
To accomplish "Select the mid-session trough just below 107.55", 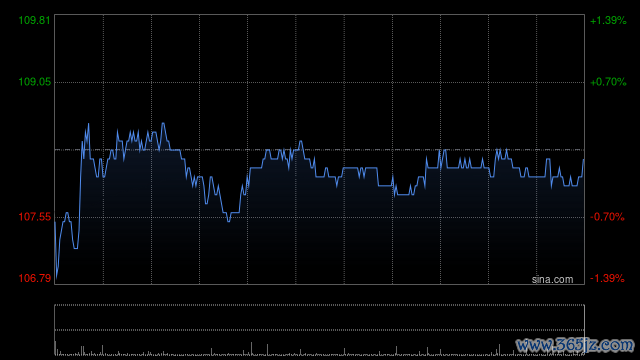I will pyautogui.click(x=229, y=220).
